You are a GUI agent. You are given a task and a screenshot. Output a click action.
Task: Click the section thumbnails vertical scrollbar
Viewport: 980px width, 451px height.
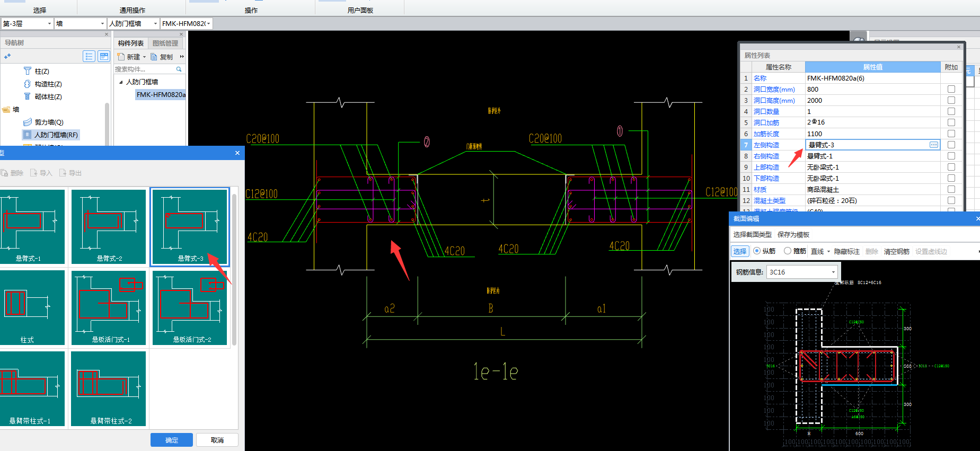tap(234, 270)
